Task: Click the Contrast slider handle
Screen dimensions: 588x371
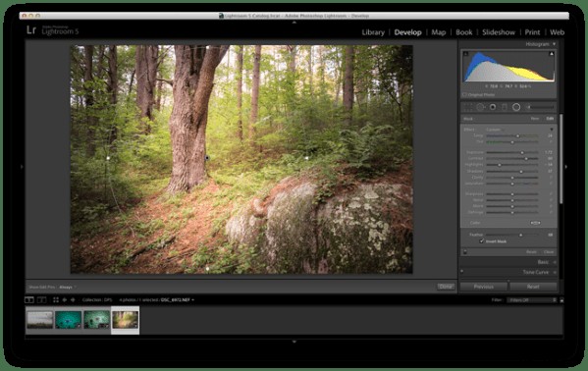Action: pos(526,159)
